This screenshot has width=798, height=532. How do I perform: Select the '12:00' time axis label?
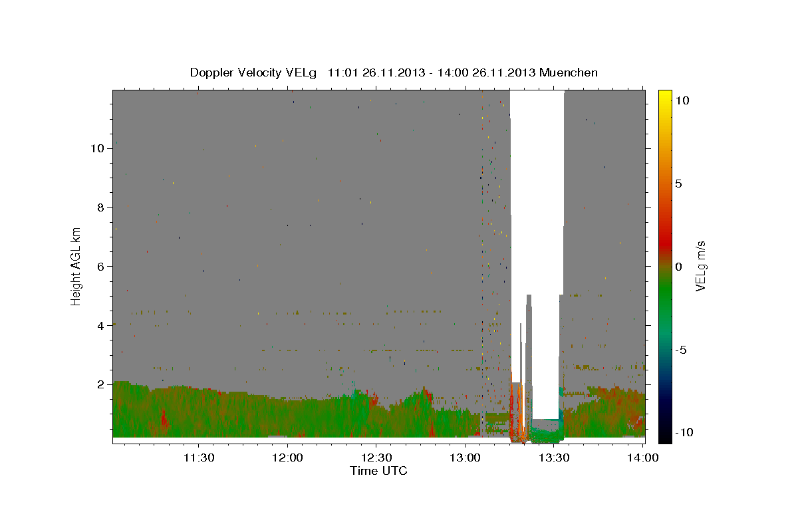(288, 457)
